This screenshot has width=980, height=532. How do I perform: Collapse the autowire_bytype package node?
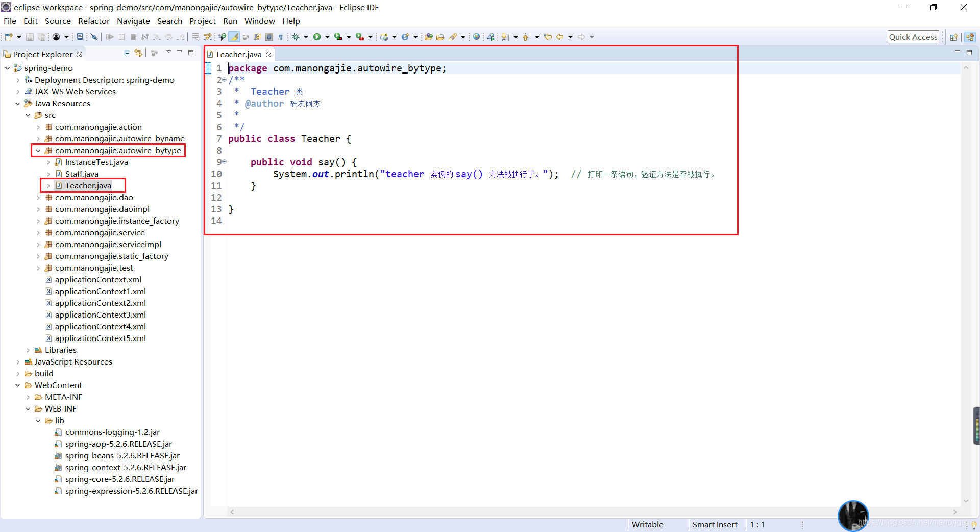click(x=38, y=151)
